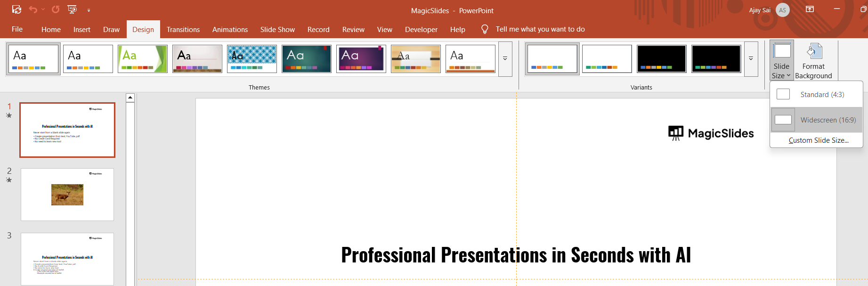Click the Redo icon in quick access
Image resolution: width=868 pixels, height=286 pixels.
(56, 9)
